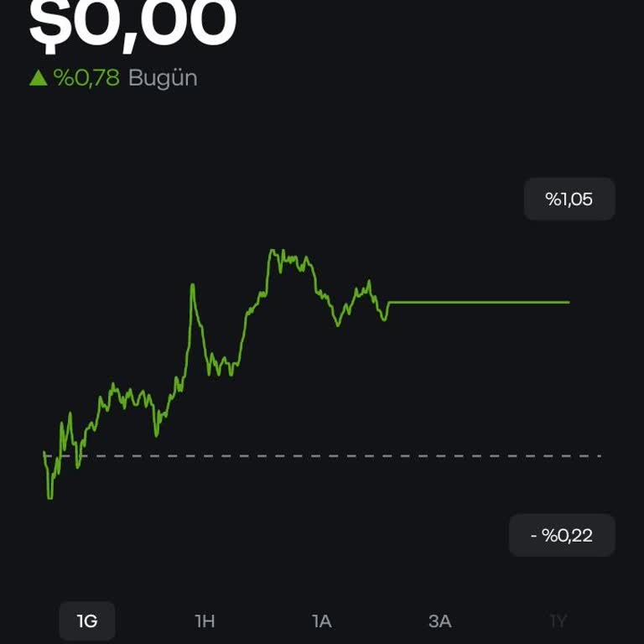Image resolution: width=644 pixels, height=644 pixels.
Task: Click the leftmost starting point of the chart line
Action: (x=44, y=453)
